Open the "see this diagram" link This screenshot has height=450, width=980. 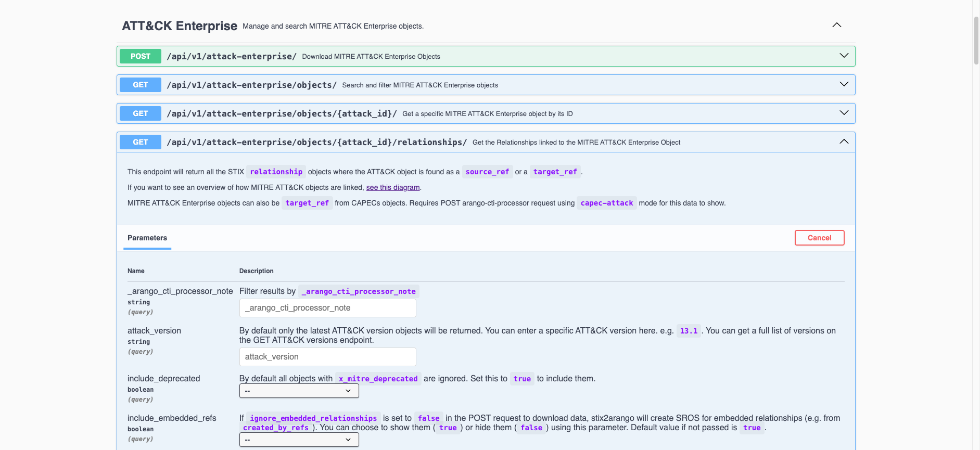point(392,187)
